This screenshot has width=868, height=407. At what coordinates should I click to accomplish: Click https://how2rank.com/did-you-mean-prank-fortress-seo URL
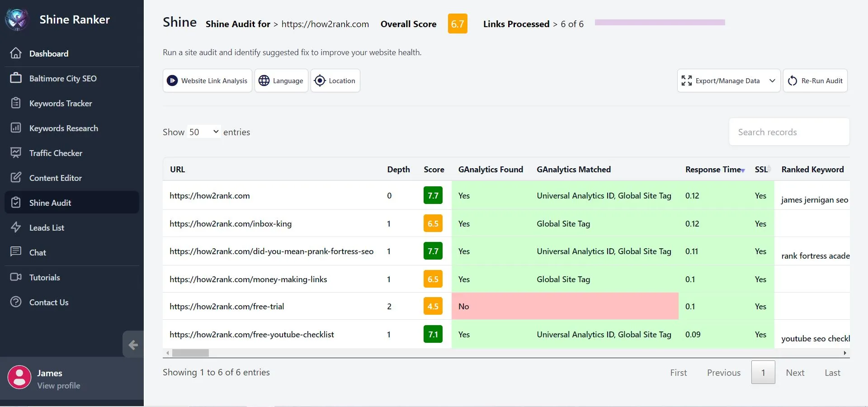tap(271, 251)
